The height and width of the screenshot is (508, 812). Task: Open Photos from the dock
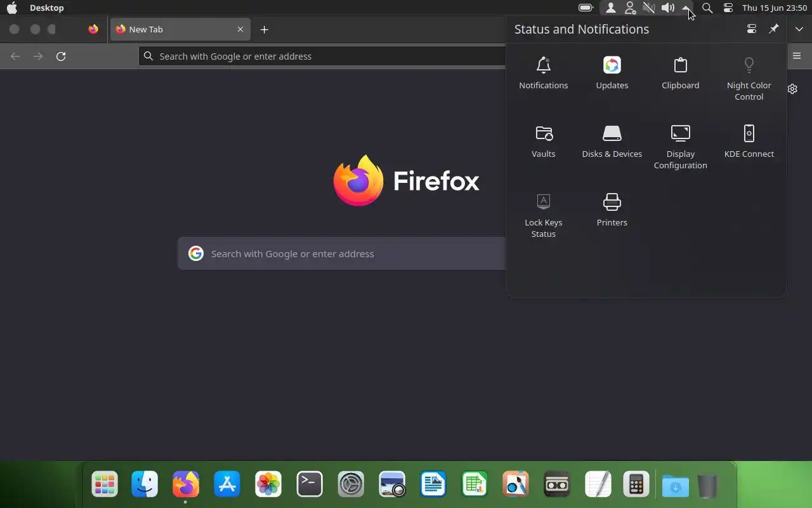pyautogui.click(x=268, y=485)
